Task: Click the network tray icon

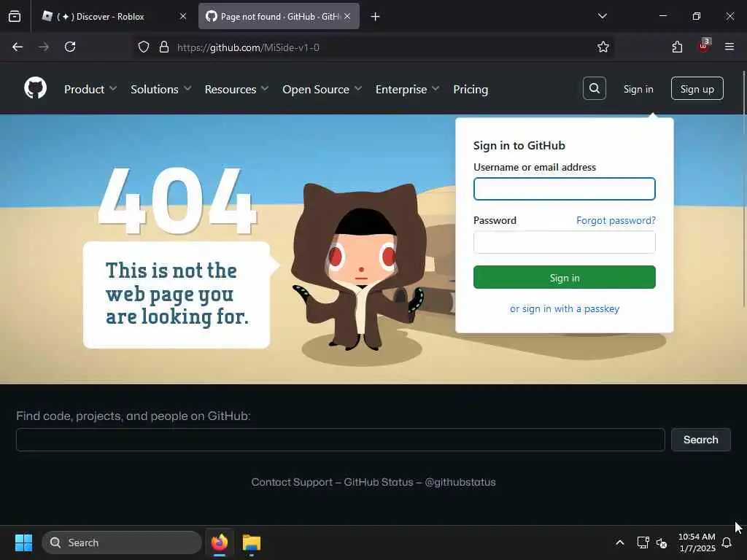Action: point(643,542)
